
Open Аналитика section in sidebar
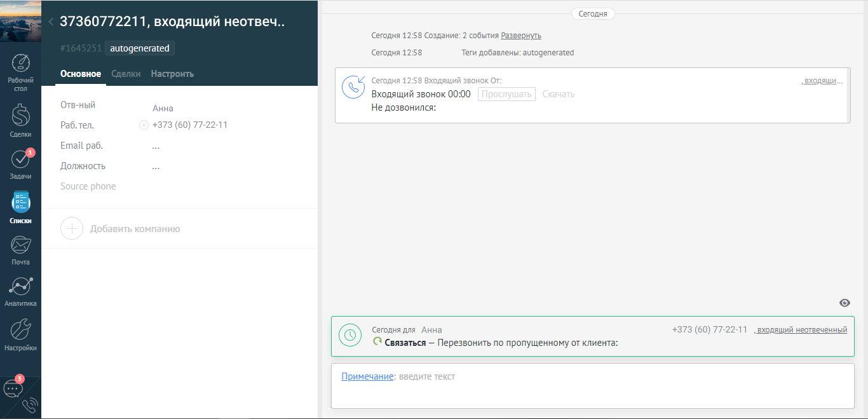coord(20,291)
